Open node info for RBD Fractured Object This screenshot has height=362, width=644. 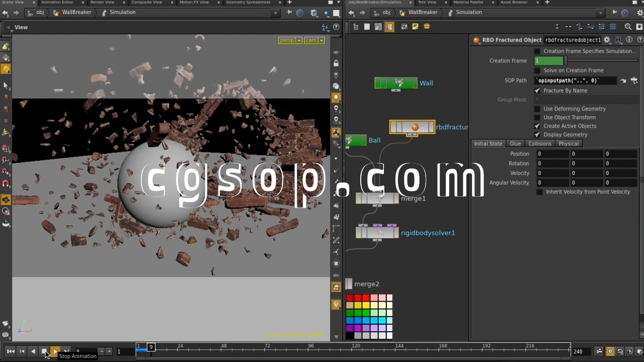pyautogui.click(x=629, y=40)
